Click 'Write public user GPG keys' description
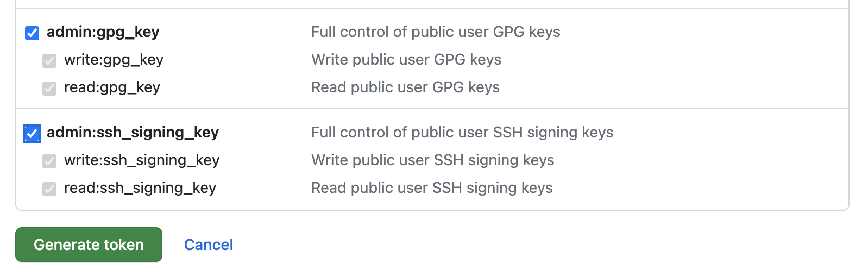Image resolution: width=868 pixels, height=275 pixels. point(406,60)
